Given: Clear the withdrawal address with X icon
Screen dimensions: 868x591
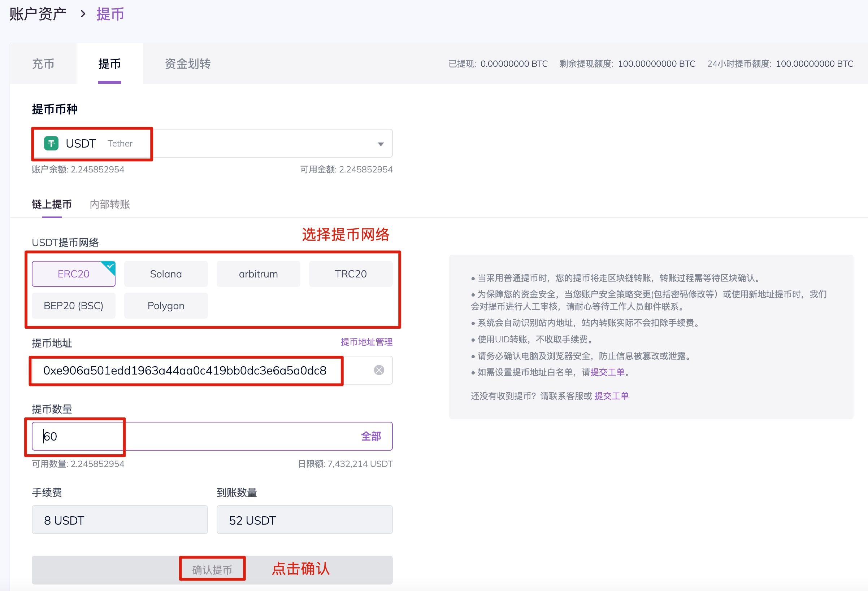Looking at the screenshot, I should click(x=379, y=370).
